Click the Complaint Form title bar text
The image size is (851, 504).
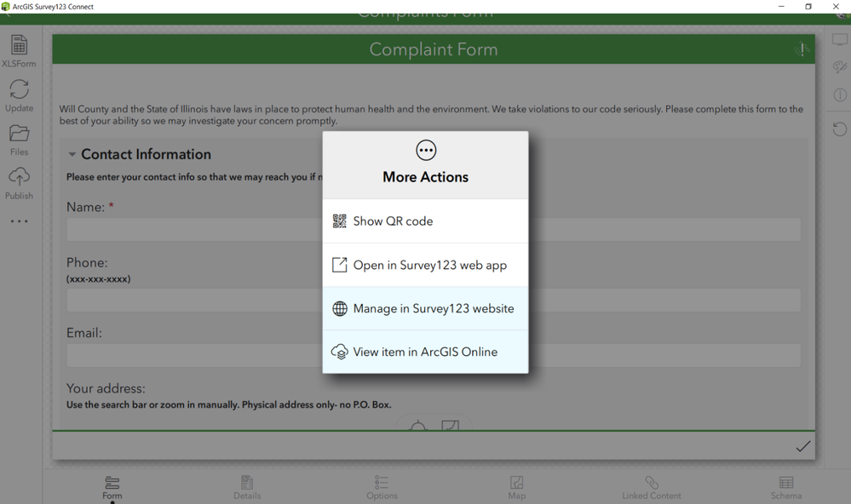click(434, 49)
